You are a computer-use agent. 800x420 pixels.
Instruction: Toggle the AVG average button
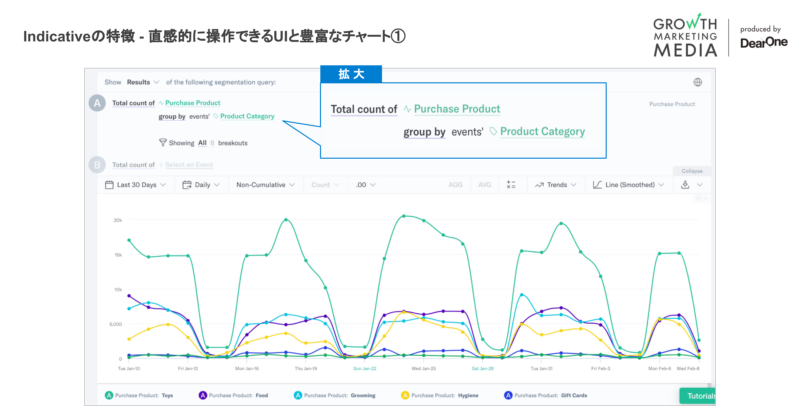[485, 185]
